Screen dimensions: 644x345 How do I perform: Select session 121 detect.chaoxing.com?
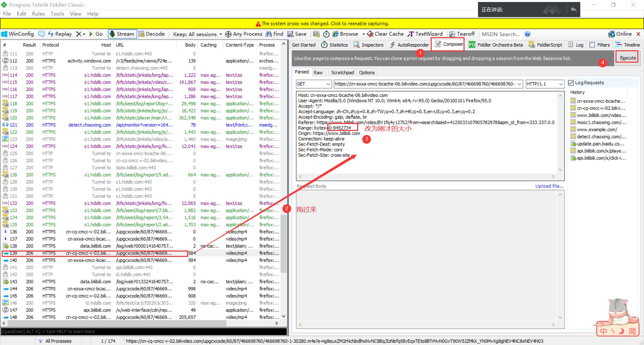tap(140, 125)
